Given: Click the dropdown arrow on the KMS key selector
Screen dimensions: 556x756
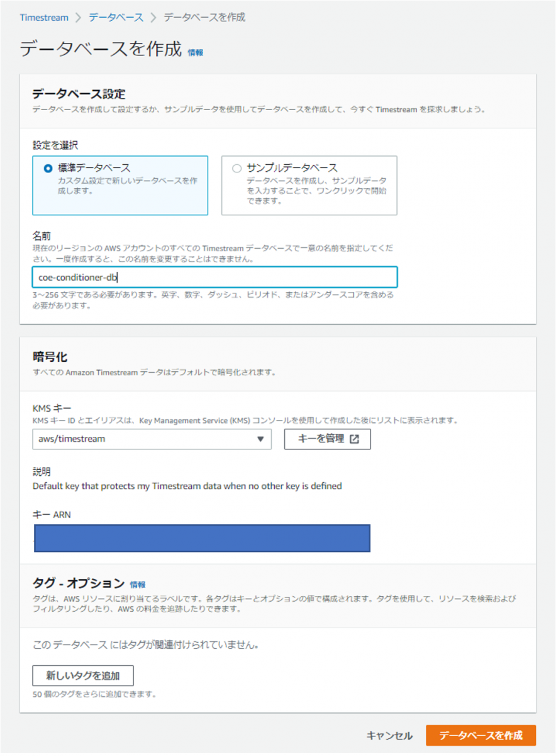Looking at the screenshot, I should click(x=260, y=439).
